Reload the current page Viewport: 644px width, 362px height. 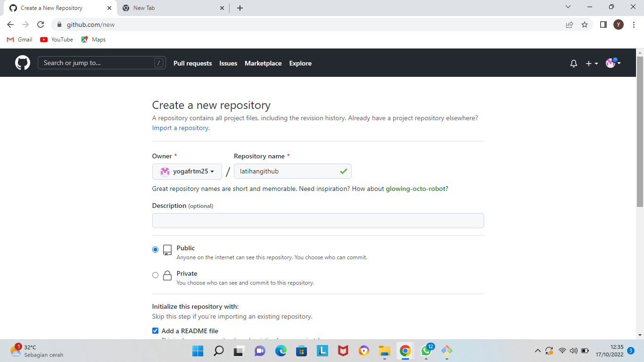[40, 24]
